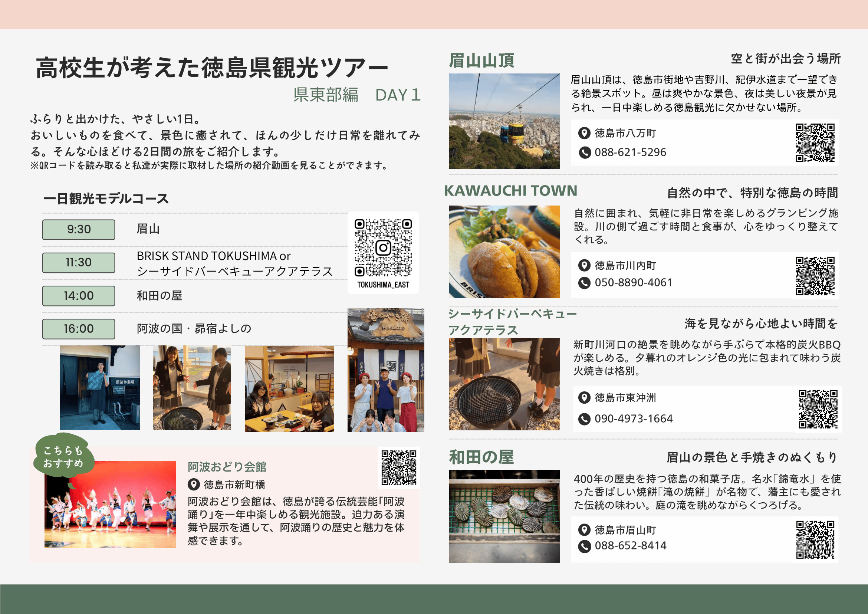Click the location pin beside 徳島市八万町
868x614 pixels.
[584, 133]
